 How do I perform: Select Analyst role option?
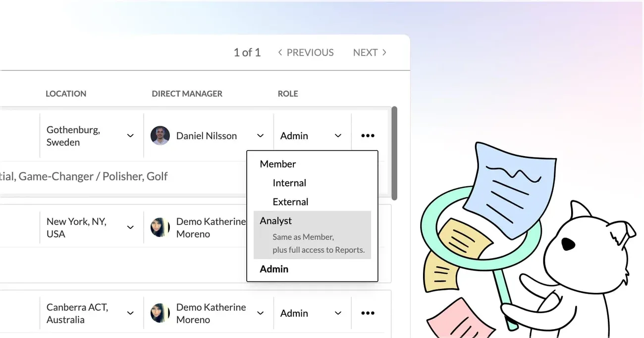(x=312, y=235)
